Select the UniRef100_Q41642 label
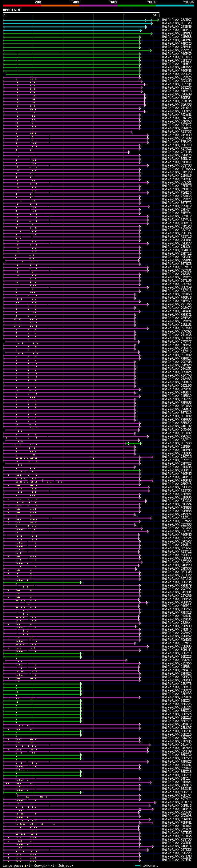Screen dimensions: 197x868 177,108
